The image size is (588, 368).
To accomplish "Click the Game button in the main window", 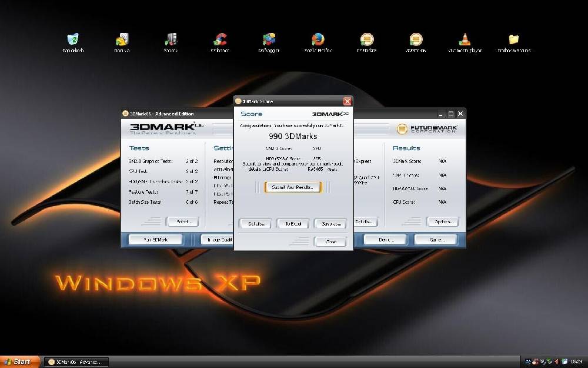I will click(x=436, y=240).
